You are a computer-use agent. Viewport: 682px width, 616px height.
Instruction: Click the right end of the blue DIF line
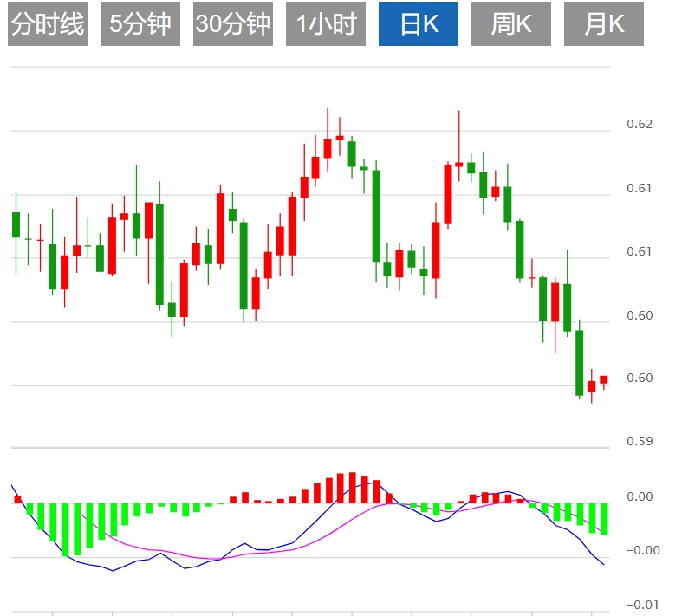(x=603, y=564)
